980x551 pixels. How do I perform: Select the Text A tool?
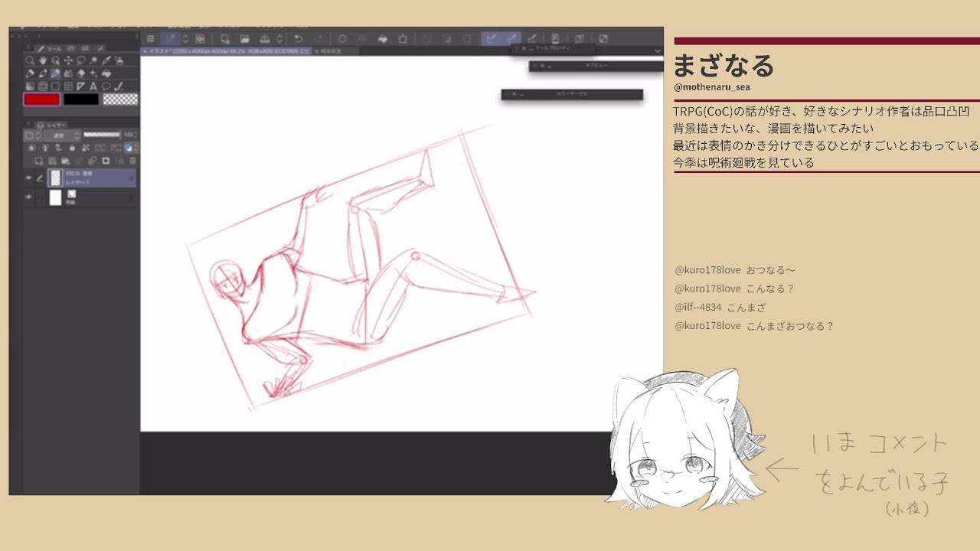tap(93, 86)
